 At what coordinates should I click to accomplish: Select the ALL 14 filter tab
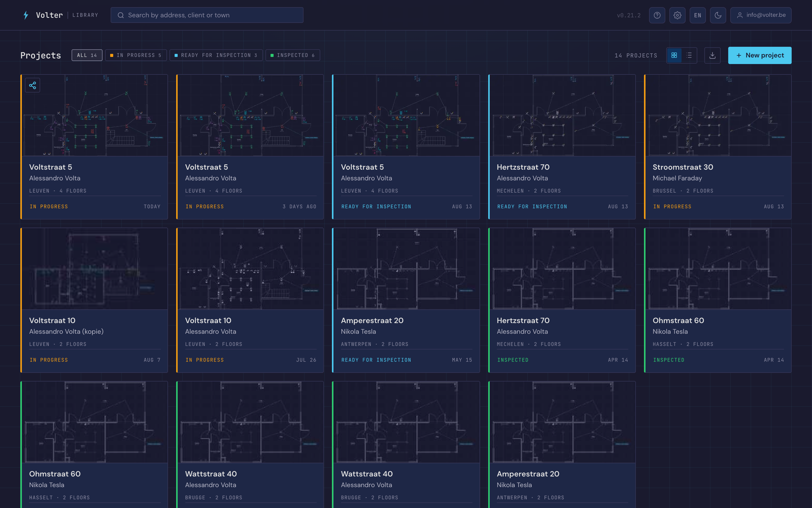click(87, 55)
